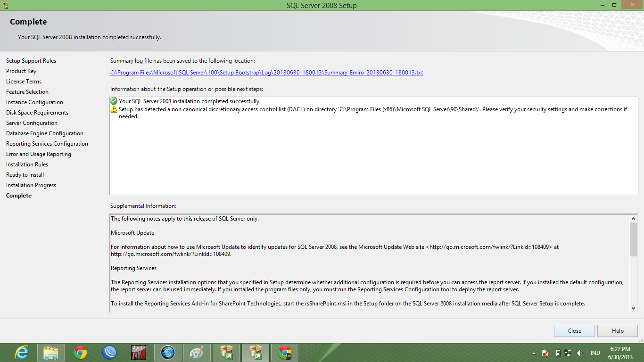The image size is (644, 362).
Task: Open the blue WinBox taskbar icon
Action: [x=109, y=353]
